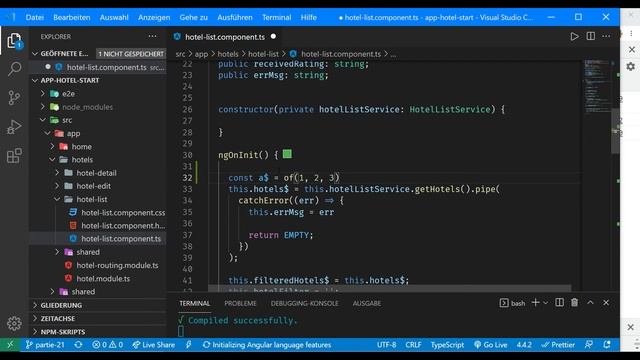Screen dimensions: 640x360
Task: Open the Ausführen menu
Action: 235,17
